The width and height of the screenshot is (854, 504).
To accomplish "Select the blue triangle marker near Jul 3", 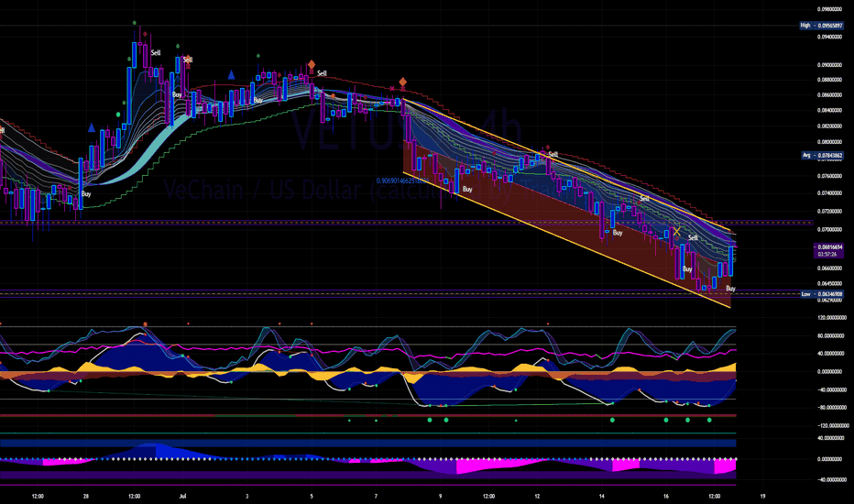I will [x=232, y=74].
